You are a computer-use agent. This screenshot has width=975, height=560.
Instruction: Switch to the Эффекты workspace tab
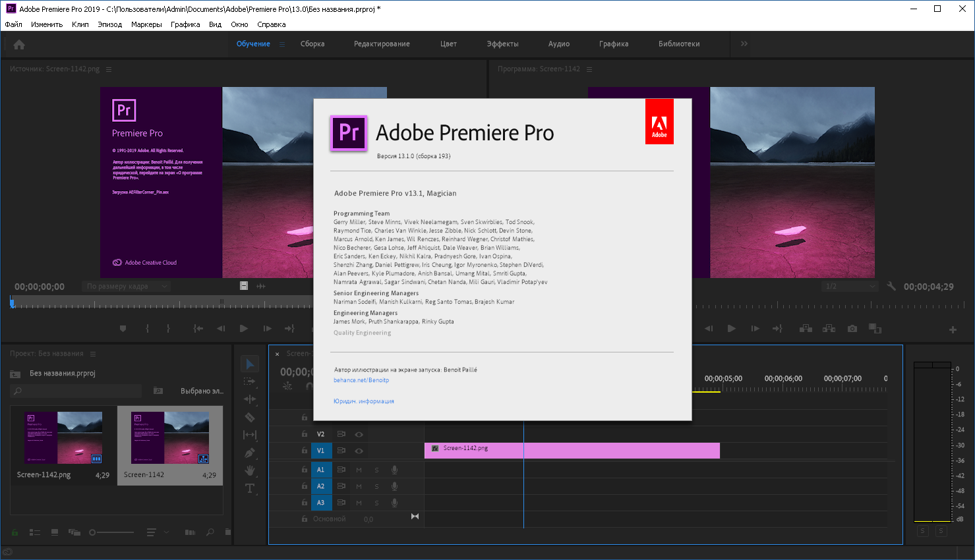coord(502,44)
